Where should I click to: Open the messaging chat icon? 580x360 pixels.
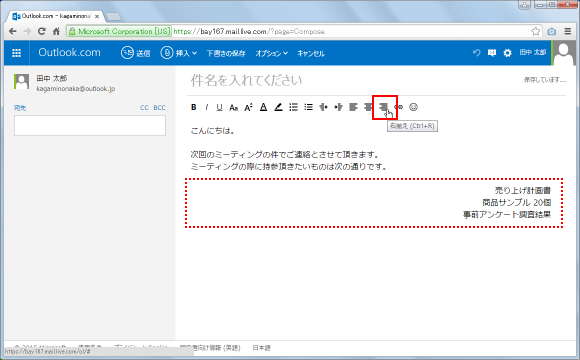(x=492, y=53)
